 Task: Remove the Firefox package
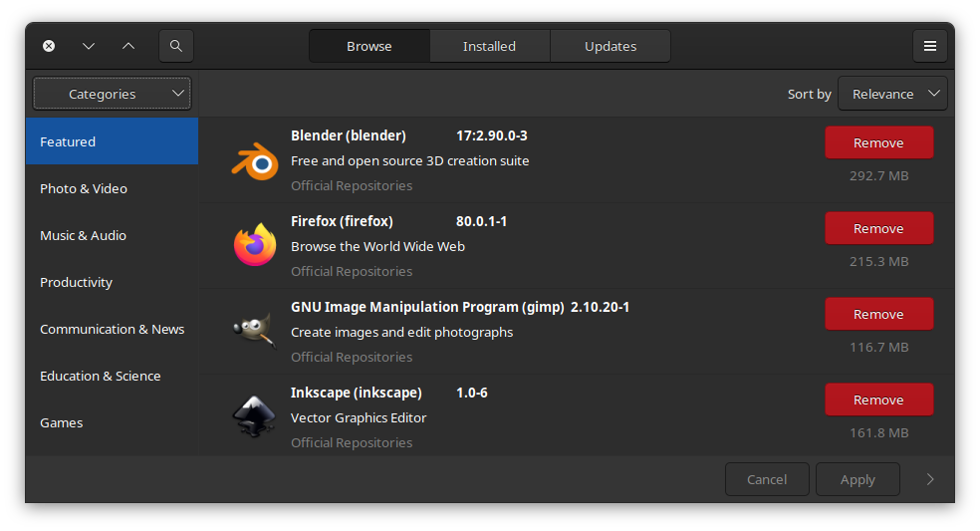[878, 228]
